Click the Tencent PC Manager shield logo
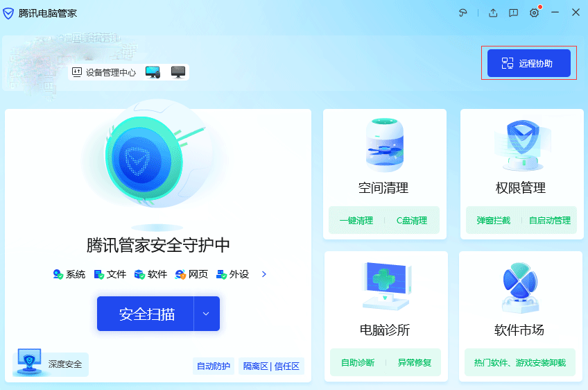588x390 pixels. coord(8,13)
